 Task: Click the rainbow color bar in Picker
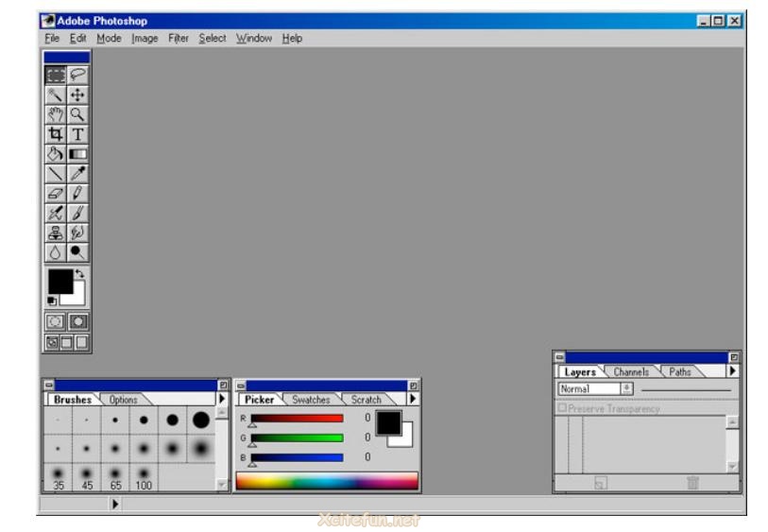pyautogui.click(x=327, y=481)
